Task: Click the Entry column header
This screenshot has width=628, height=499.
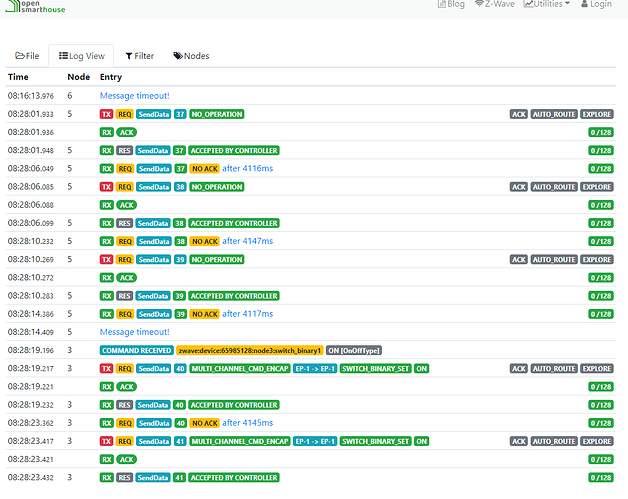Action: (x=111, y=77)
